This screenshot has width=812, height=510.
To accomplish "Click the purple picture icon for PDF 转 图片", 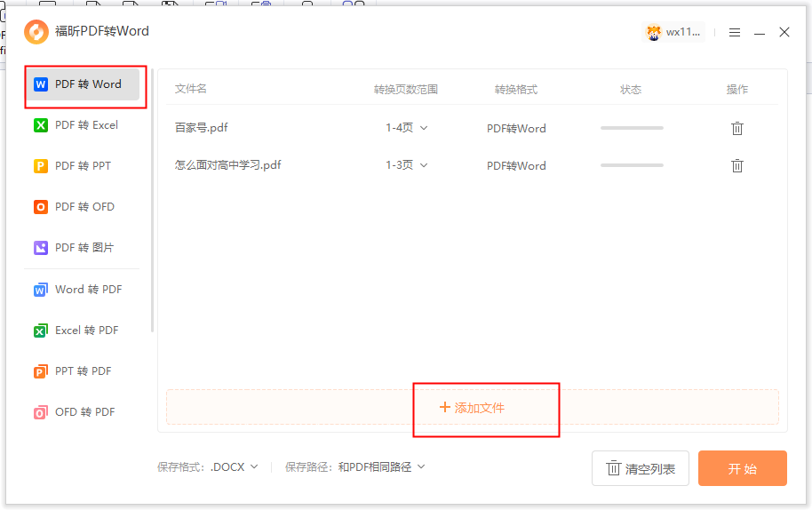I will click(40, 248).
